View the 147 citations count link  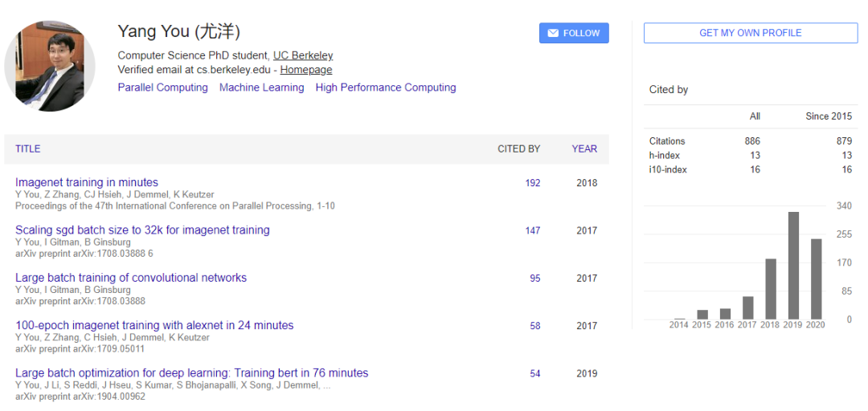click(x=533, y=230)
